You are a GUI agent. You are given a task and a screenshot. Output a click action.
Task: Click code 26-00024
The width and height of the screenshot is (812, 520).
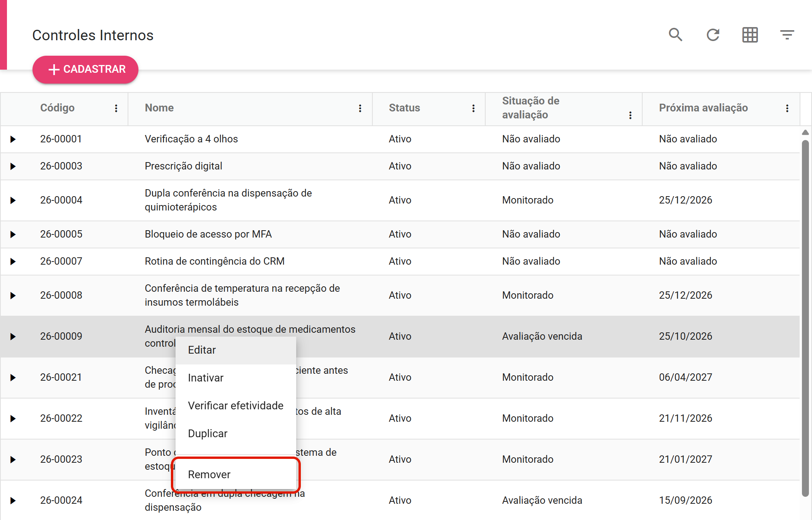[61, 500]
